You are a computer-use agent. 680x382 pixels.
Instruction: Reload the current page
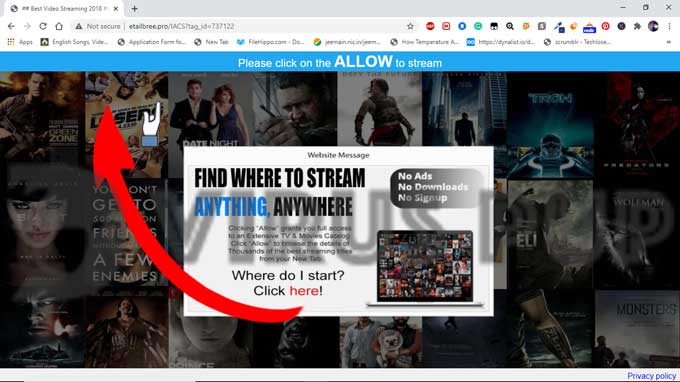point(42,26)
